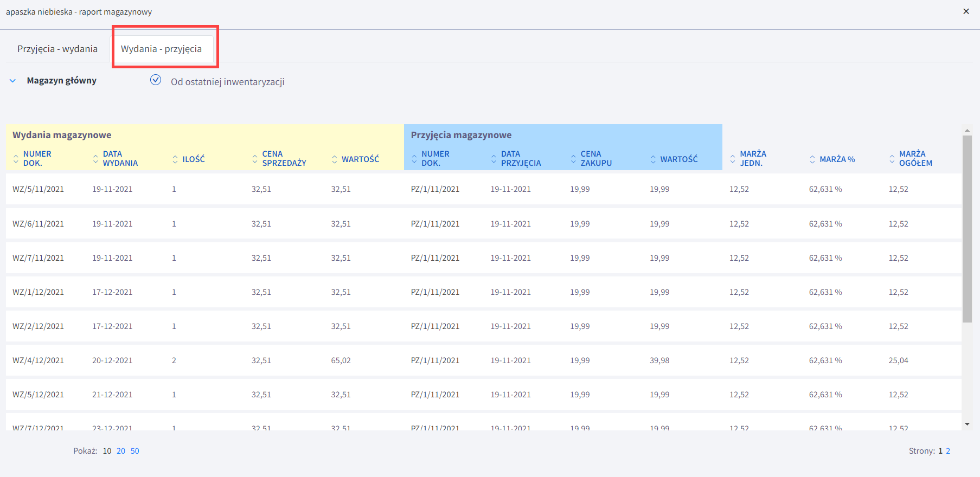Show 50 rows per page
Viewport: 980px width, 477px height.
click(134, 451)
